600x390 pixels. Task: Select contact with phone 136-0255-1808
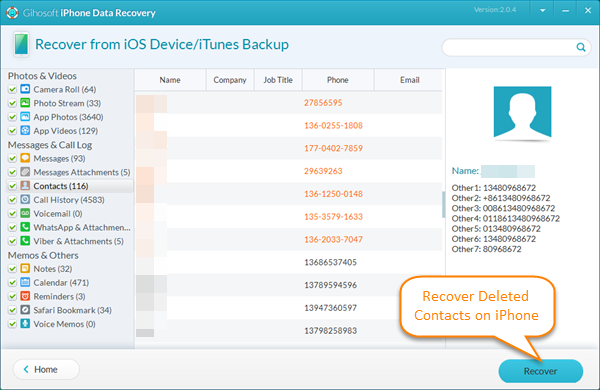click(x=289, y=125)
